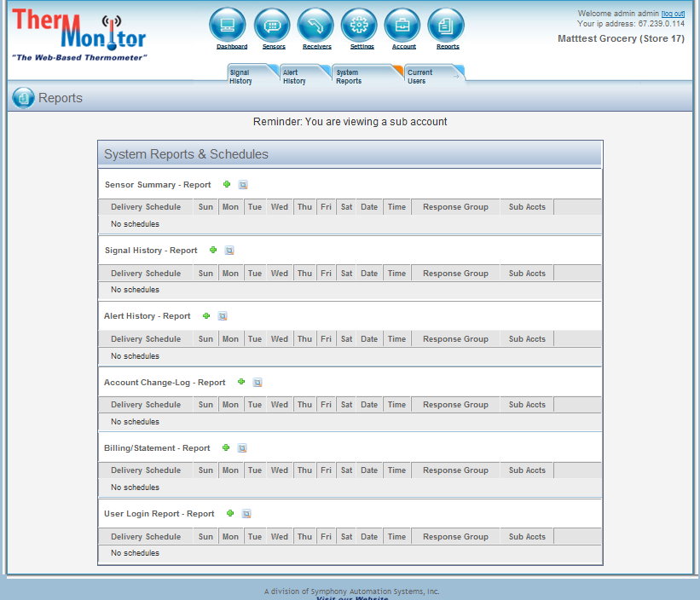Open the User Login Report view icon
700x600 pixels.
tap(246, 514)
